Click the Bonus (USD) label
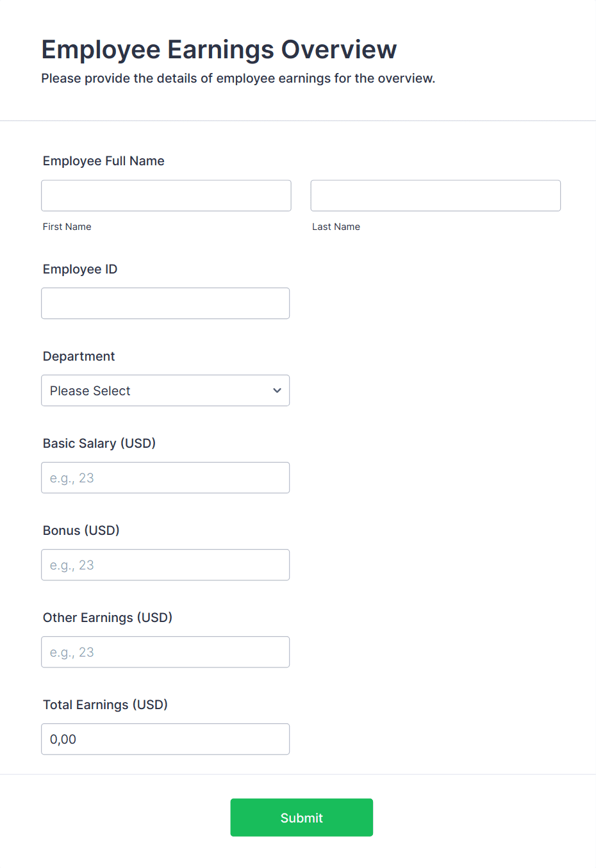Image resolution: width=596 pixels, height=868 pixels. tap(81, 530)
